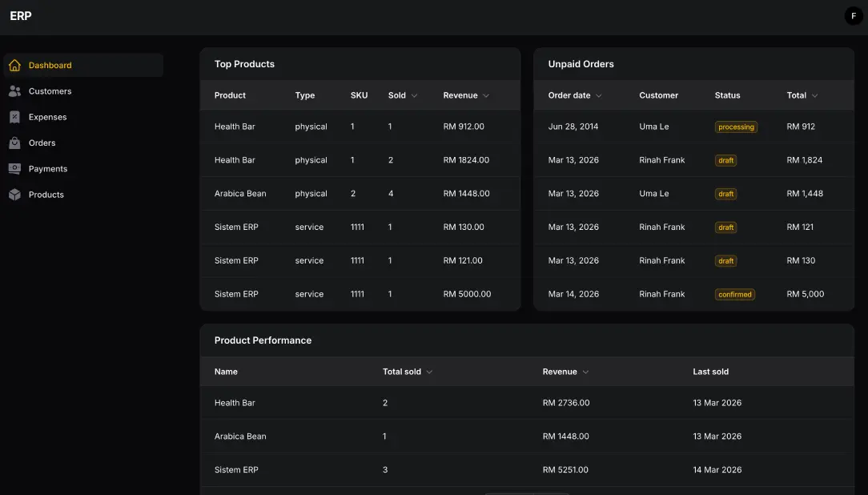This screenshot has height=495, width=868.
Task: Sort Product Performance by Total sold chevron
Action: pyautogui.click(x=429, y=372)
